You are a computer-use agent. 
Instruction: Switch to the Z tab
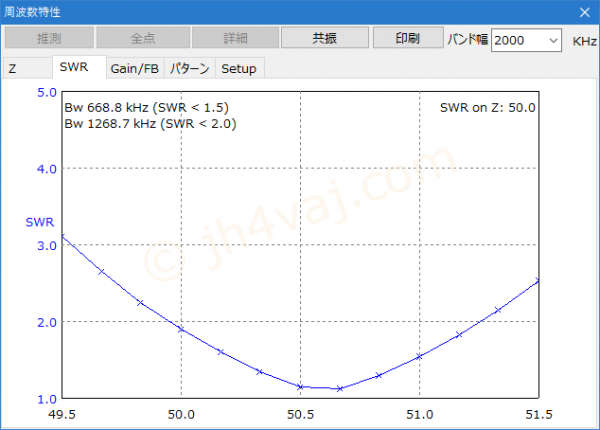tap(13, 68)
